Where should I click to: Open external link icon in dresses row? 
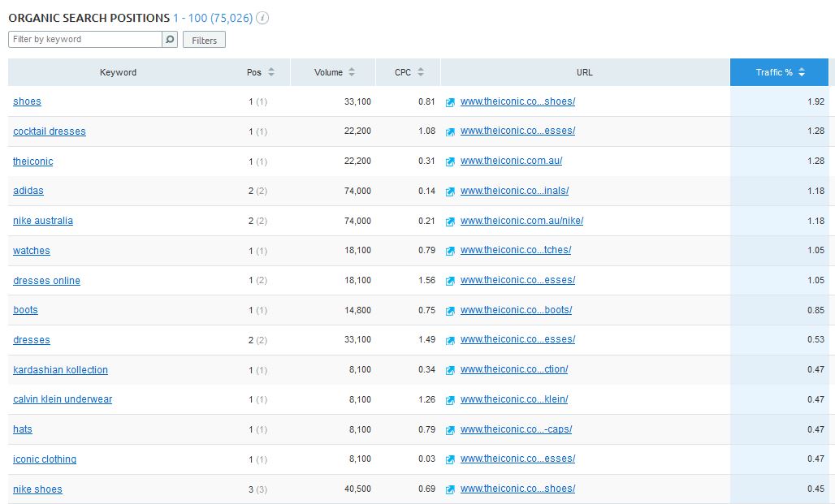(450, 341)
